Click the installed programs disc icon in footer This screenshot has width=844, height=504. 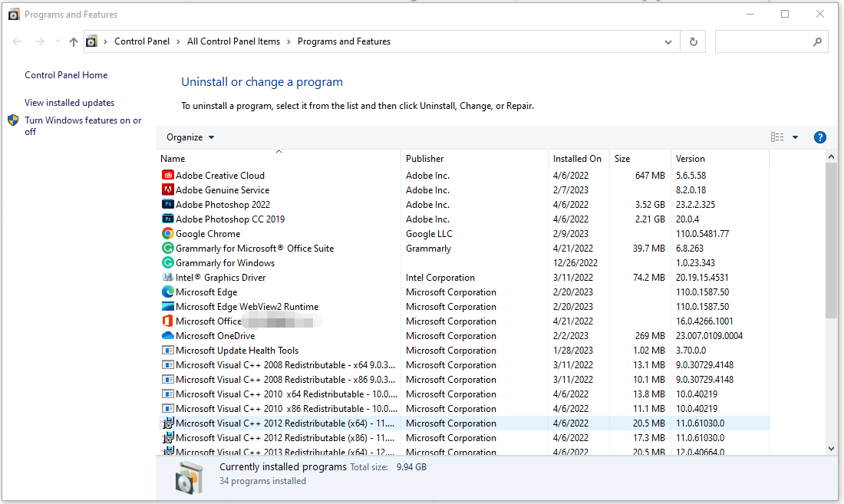189,477
